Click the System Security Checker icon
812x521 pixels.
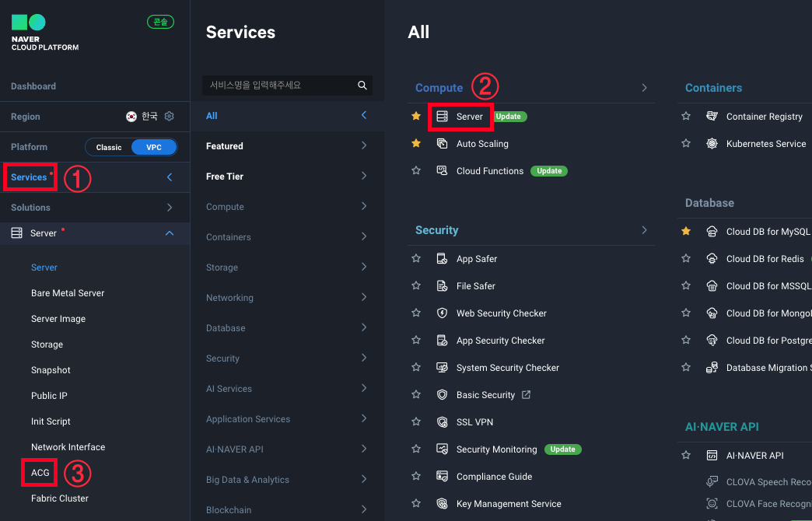442,367
